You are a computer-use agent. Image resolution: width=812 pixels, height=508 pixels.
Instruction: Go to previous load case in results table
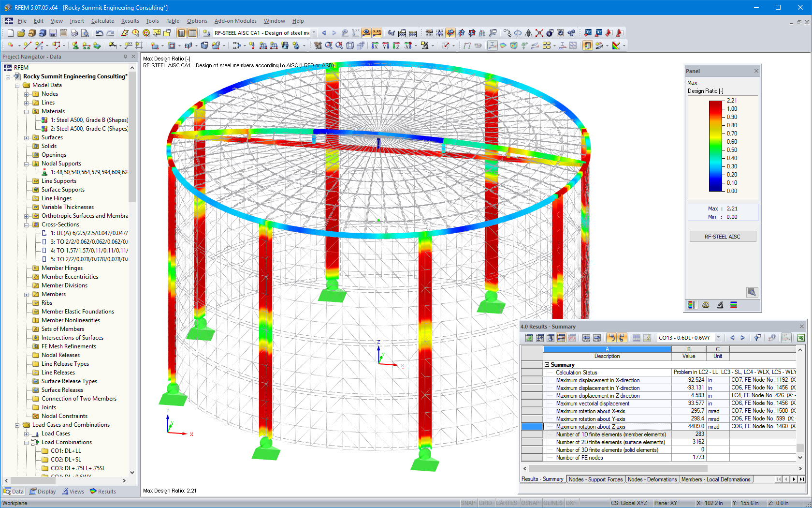pyautogui.click(x=732, y=338)
